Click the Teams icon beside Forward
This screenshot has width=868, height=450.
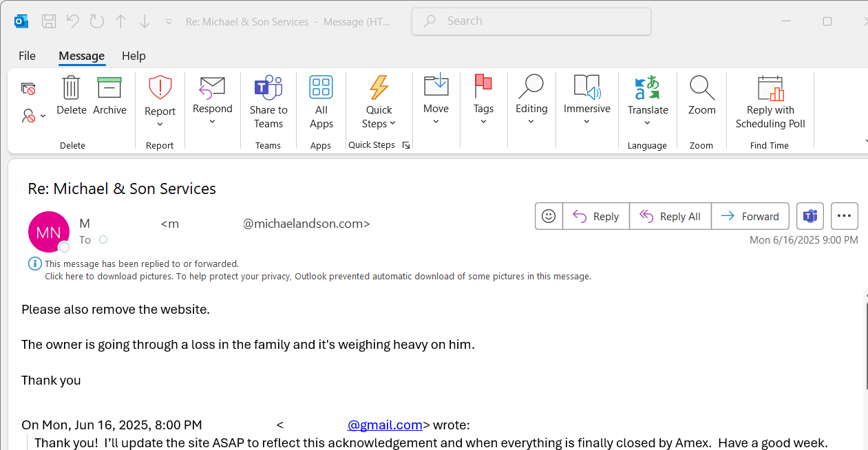pos(810,216)
